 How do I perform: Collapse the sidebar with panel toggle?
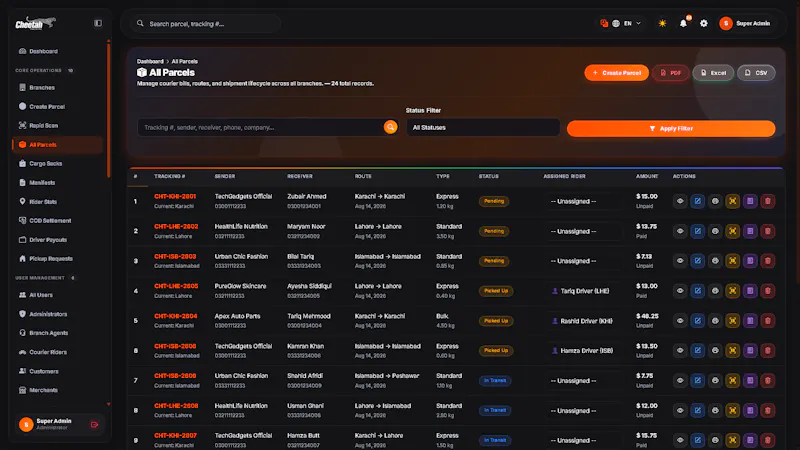pyautogui.click(x=98, y=23)
